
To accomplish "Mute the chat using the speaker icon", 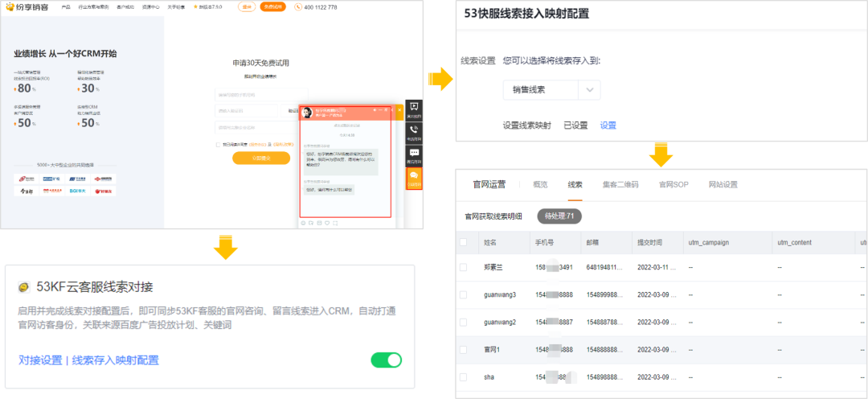I will (x=375, y=110).
